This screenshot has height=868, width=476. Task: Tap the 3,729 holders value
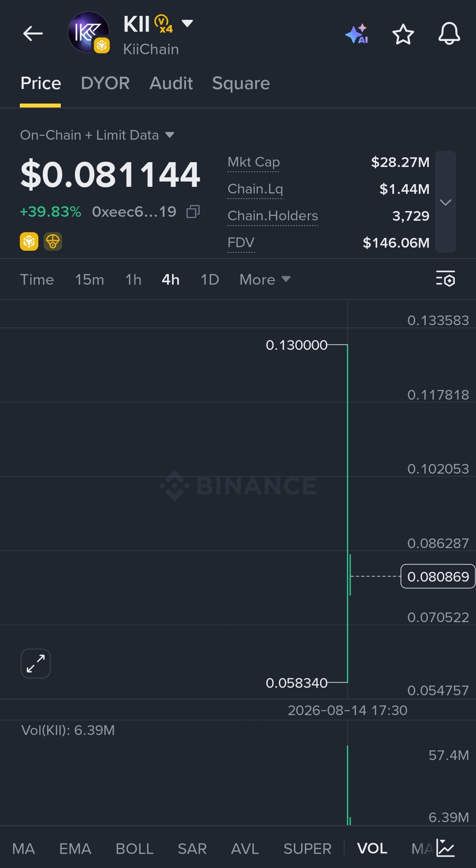pos(411,216)
